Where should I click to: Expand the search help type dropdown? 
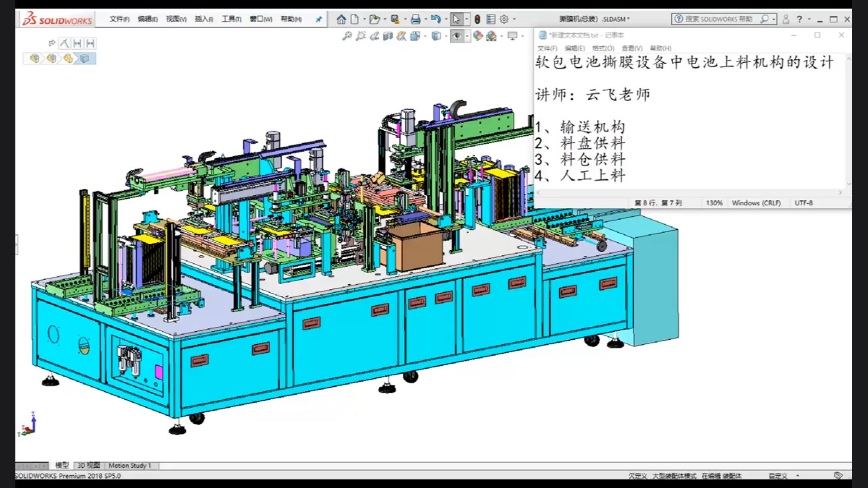point(774,19)
